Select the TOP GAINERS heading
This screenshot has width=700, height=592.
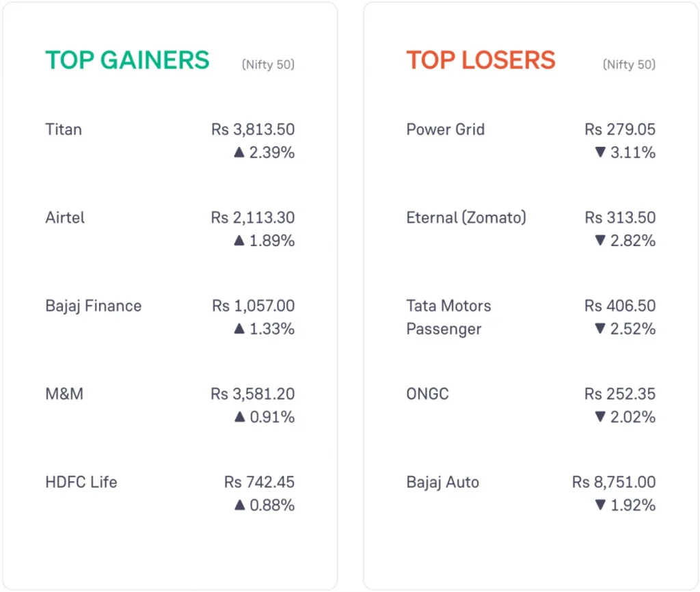[x=127, y=60]
